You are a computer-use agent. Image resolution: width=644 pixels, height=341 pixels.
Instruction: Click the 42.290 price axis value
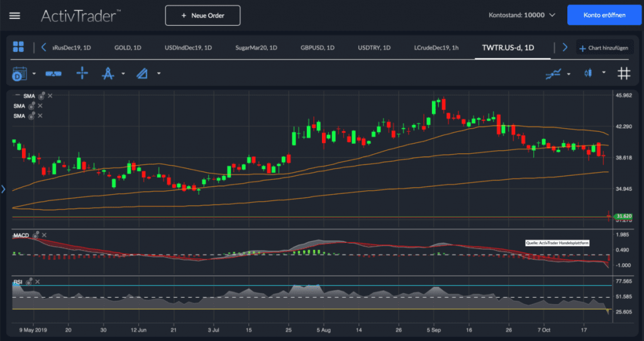pos(624,126)
